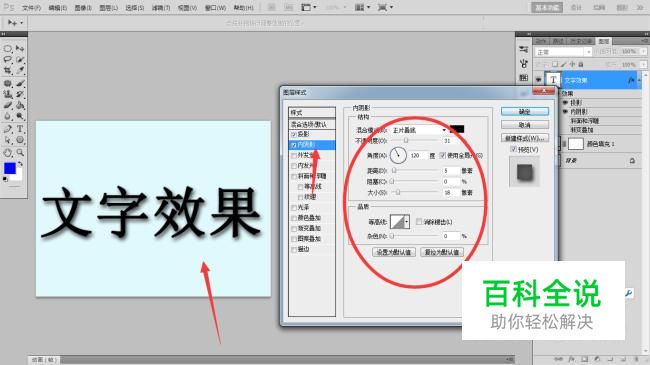Open the layer fill percentage dropdown arrow
This screenshot has width=650, height=365.
pos(643,65)
